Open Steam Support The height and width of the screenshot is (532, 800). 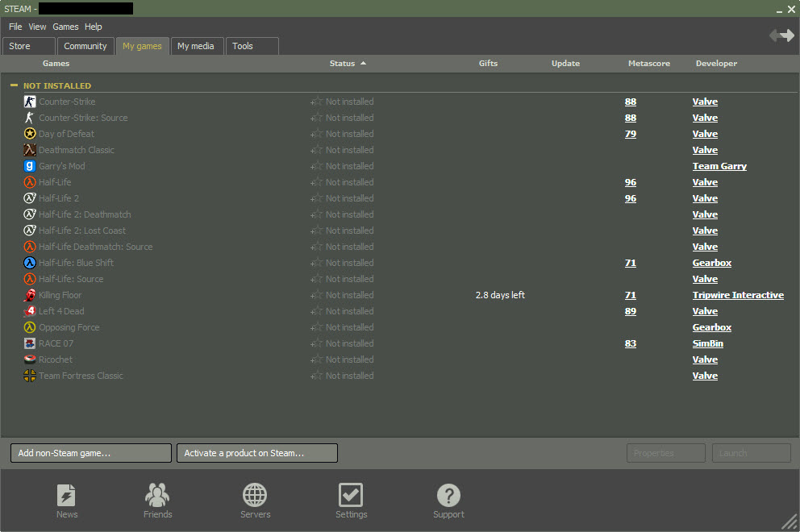click(448, 501)
